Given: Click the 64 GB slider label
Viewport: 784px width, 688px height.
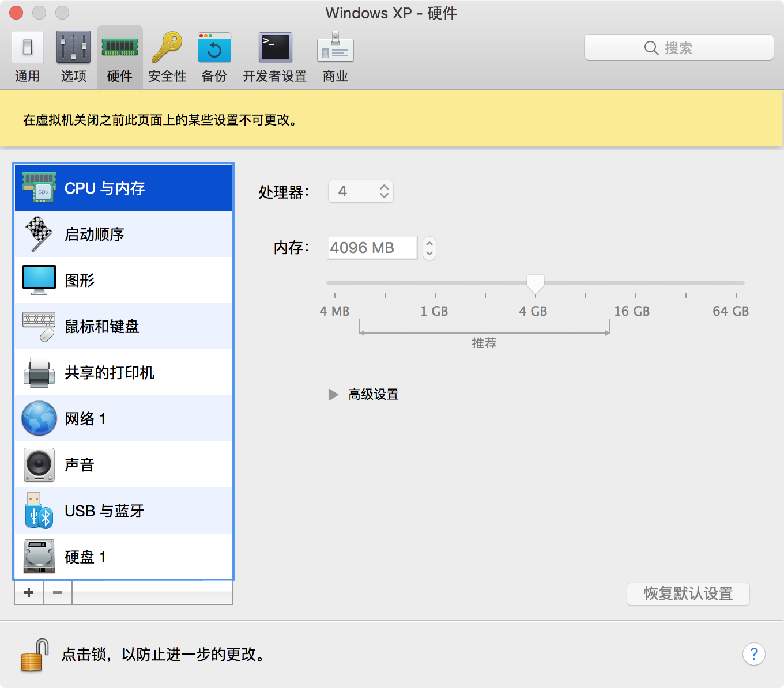Looking at the screenshot, I should tap(730, 311).
